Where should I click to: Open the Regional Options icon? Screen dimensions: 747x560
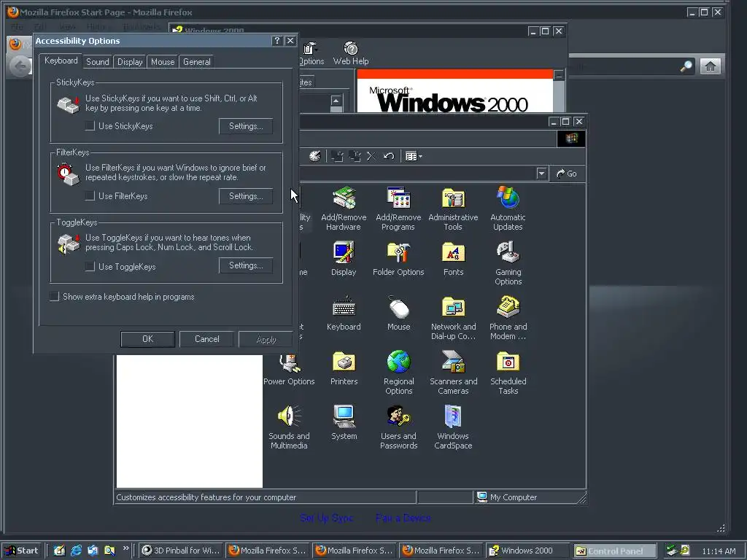398,373
